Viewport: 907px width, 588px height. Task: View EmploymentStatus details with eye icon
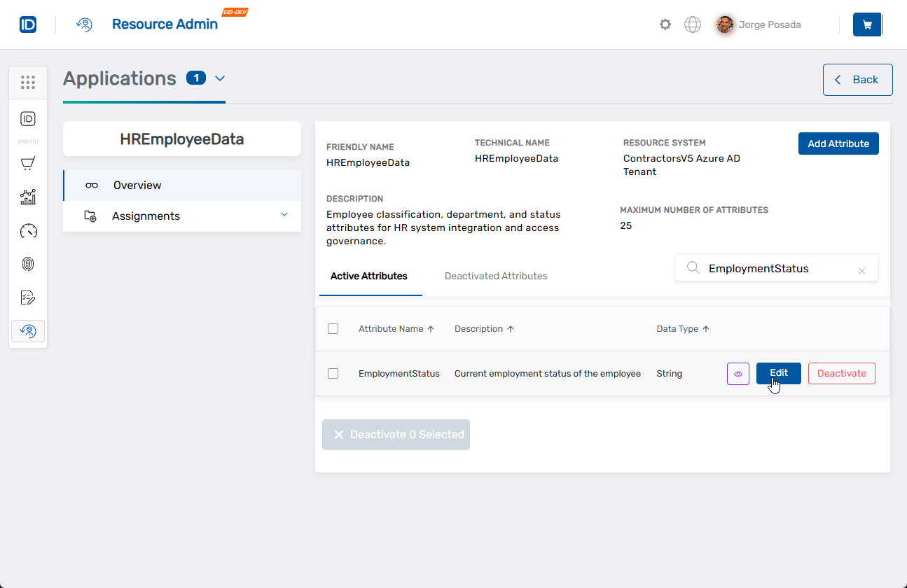click(x=738, y=374)
